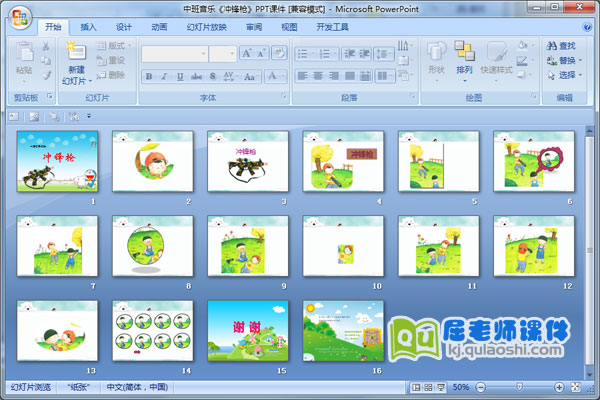Click the Zoom Out minus icon

click(481, 387)
